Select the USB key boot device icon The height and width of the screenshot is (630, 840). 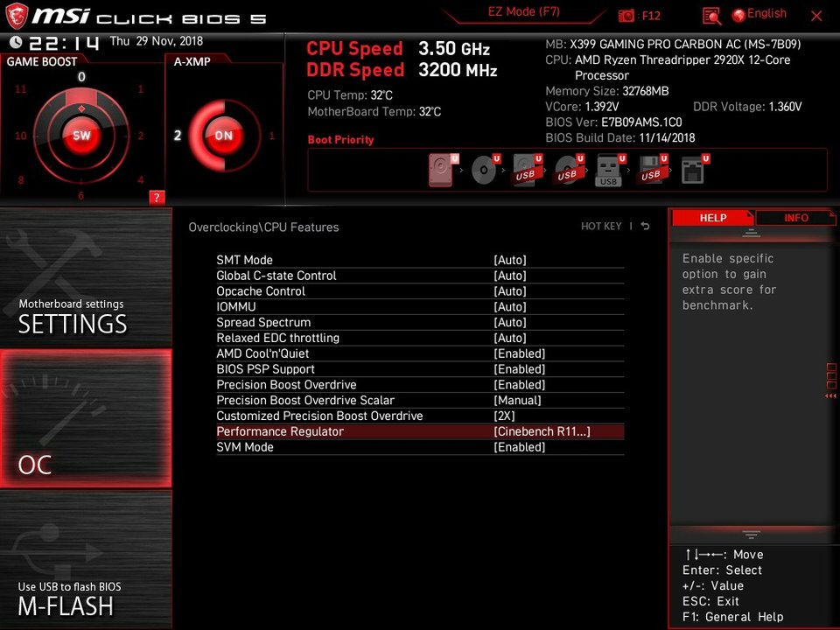tap(610, 171)
